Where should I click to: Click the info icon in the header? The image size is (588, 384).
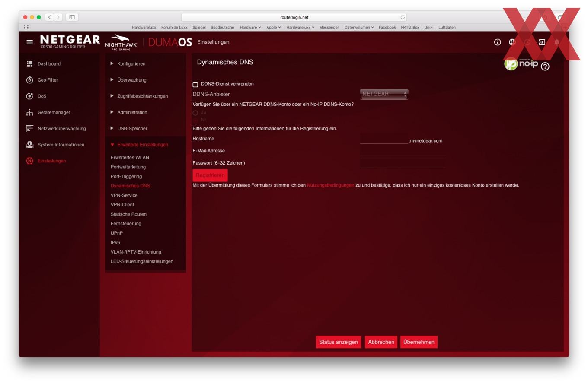pyautogui.click(x=498, y=42)
